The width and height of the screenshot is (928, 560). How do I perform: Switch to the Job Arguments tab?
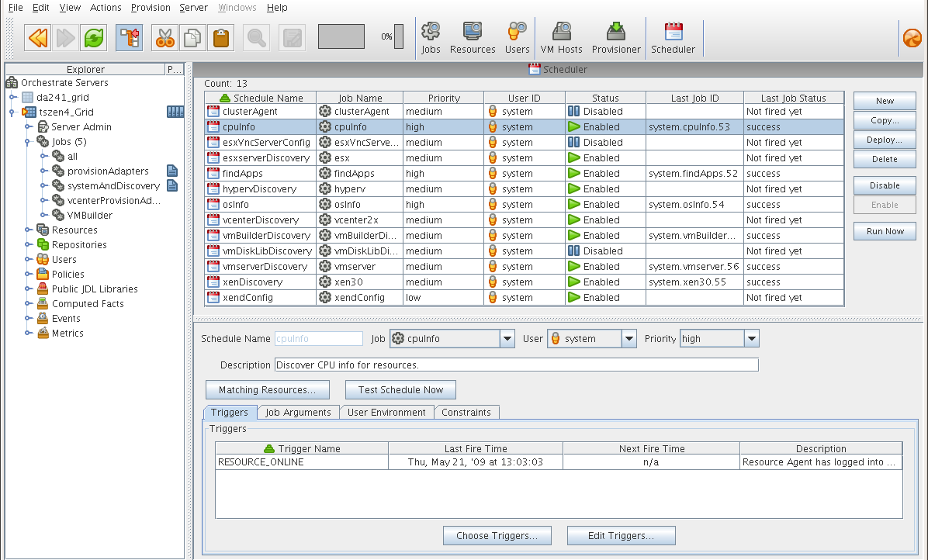click(x=298, y=412)
